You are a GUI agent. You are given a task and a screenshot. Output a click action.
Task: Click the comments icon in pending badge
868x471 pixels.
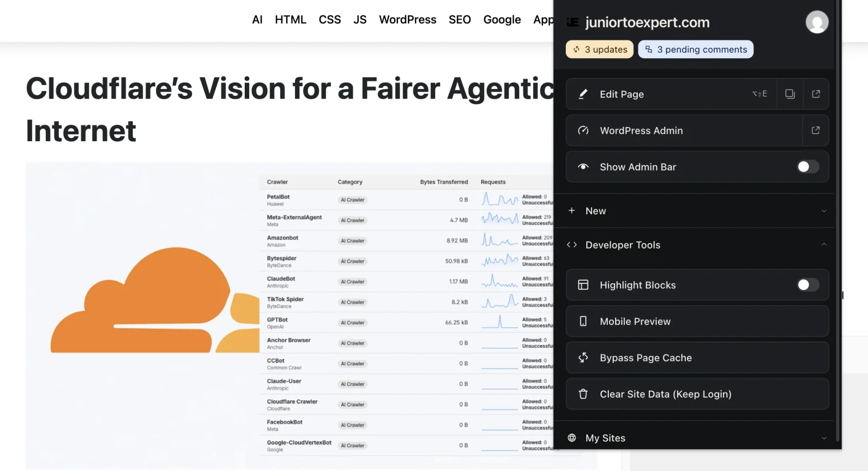649,49
